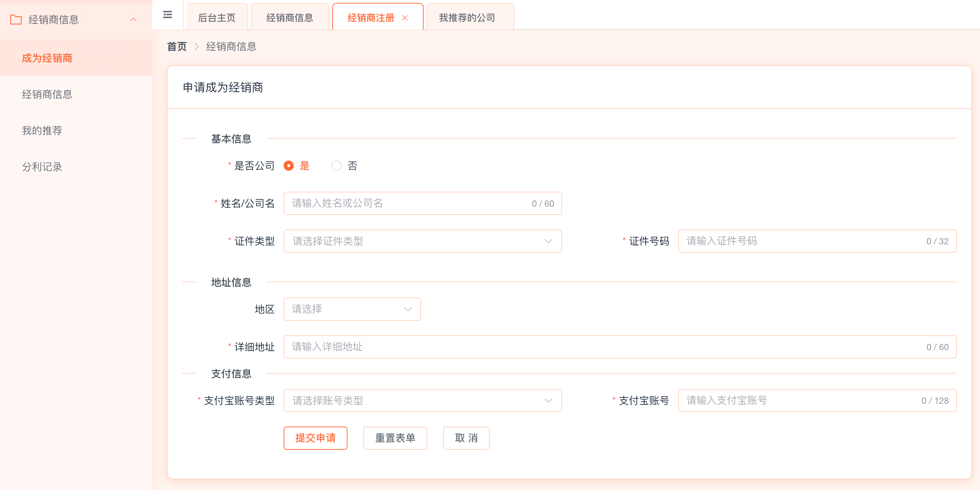Image resolution: width=980 pixels, height=490 pixels.
Task: Collapse the 经销商信息 sidebar menu chevron
Action: 133,19
